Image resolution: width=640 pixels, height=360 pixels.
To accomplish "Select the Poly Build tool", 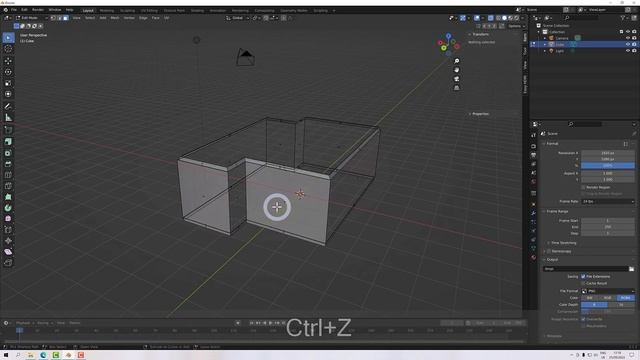I will pos(8,197).
